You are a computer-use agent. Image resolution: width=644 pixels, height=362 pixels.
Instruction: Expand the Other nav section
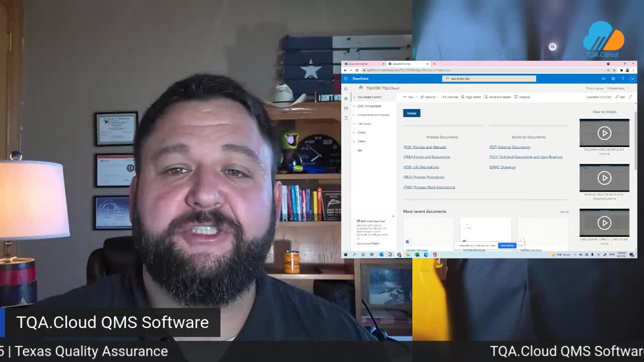[x=354, y=141]
